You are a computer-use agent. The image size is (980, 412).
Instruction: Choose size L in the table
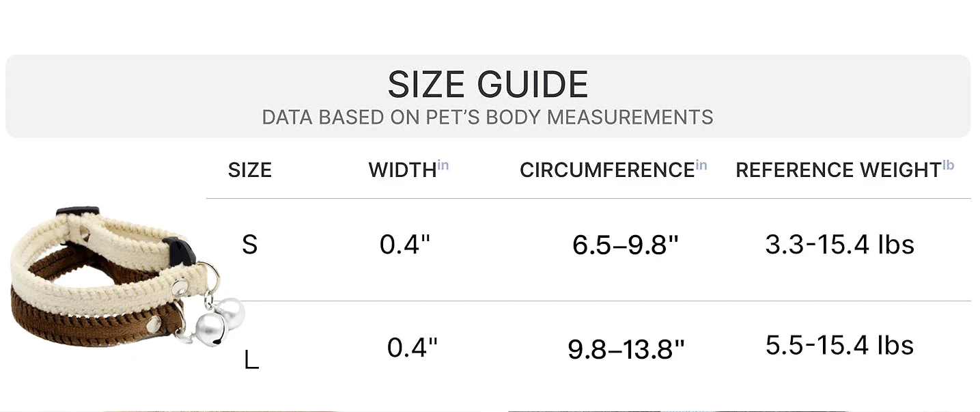(251, 360)
